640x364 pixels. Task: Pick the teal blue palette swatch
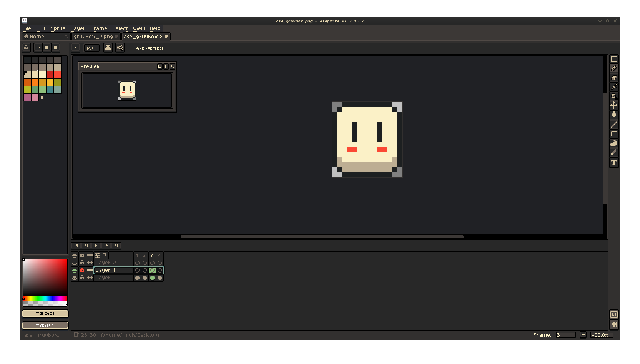point(50,90)
